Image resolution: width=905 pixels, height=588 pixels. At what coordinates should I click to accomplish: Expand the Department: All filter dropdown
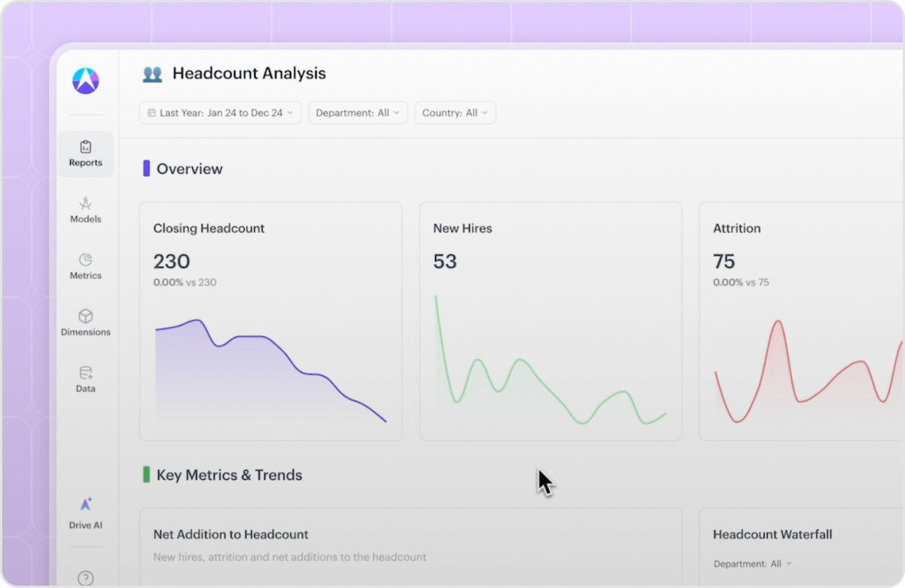pos(357,112)
